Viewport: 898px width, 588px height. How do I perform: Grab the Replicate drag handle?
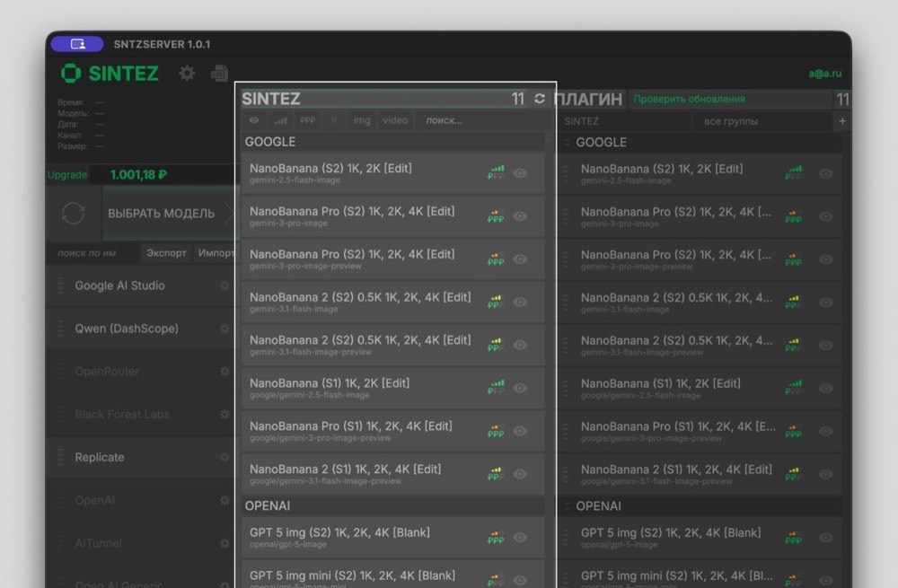[60, 457]
